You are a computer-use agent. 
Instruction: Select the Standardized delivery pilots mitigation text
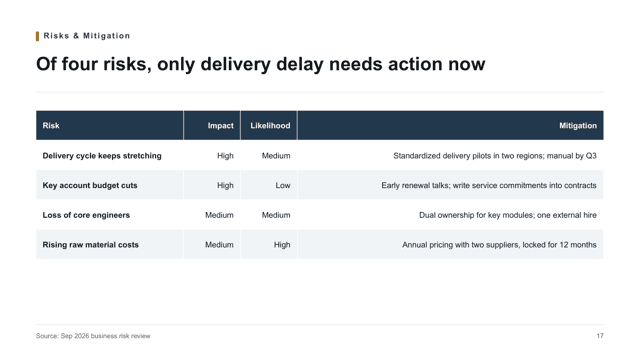point(495,156)
